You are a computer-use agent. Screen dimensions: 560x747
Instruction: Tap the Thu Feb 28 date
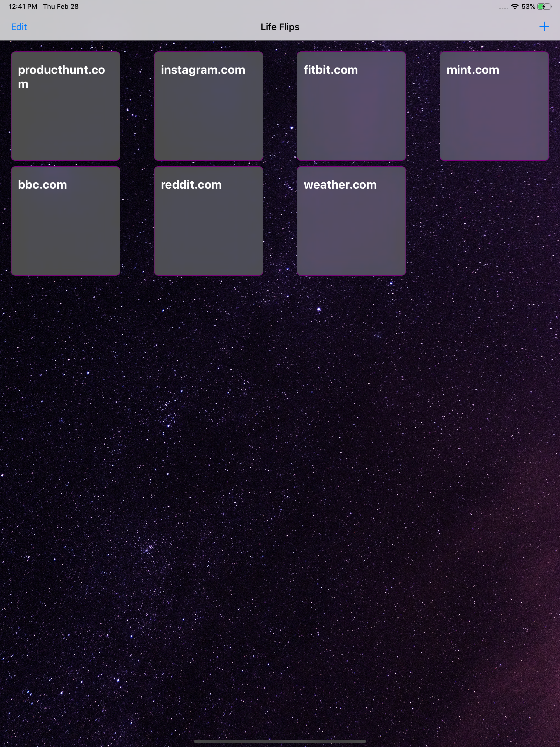pyautogui.click(x=61, y=7)
